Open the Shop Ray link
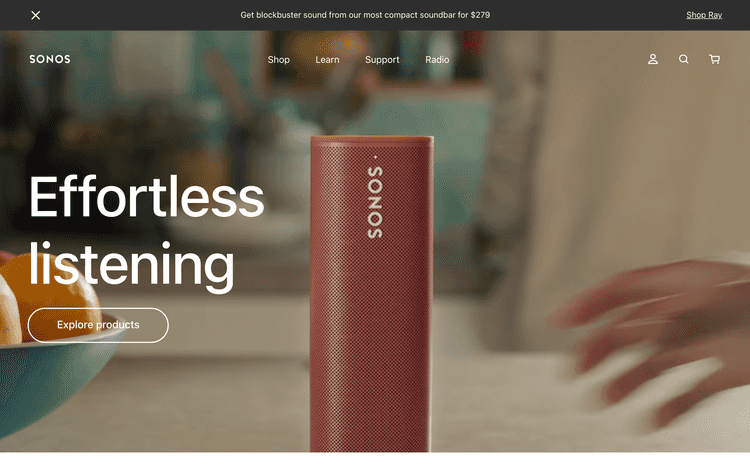 point(704,15)
